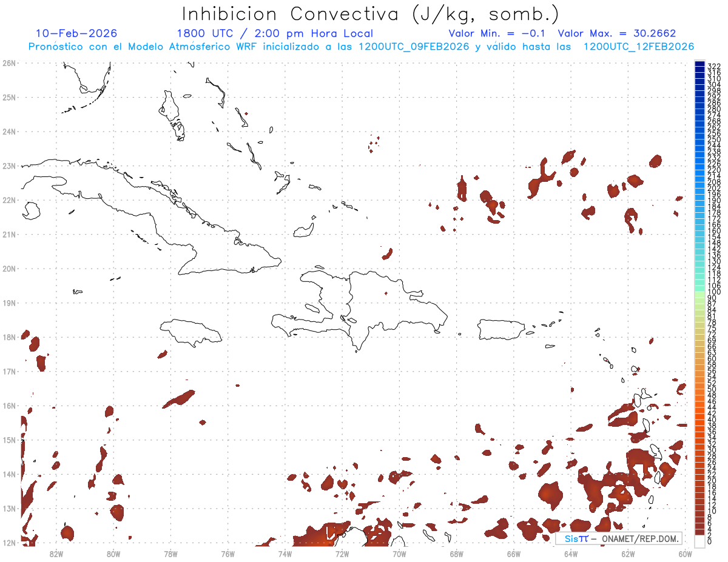Click "1800 UTC / 2:00 pm Hora Local"
Viewport: 728px width, 562px height.
coord(275,33)
